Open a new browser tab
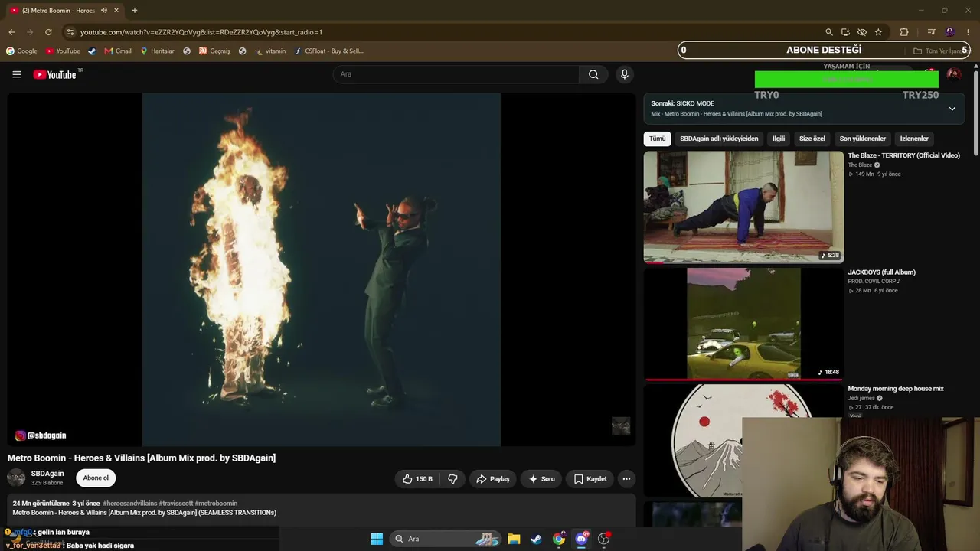The height and width of the screenshot is (551, 980). tap(135, 11)
